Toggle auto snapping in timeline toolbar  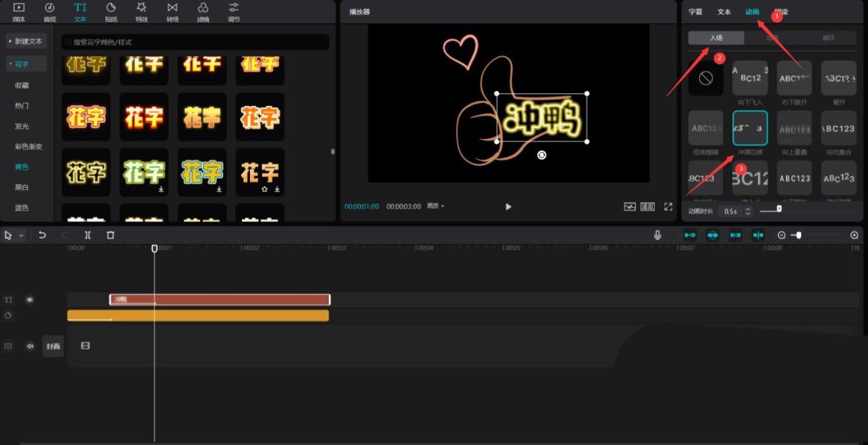712,235
